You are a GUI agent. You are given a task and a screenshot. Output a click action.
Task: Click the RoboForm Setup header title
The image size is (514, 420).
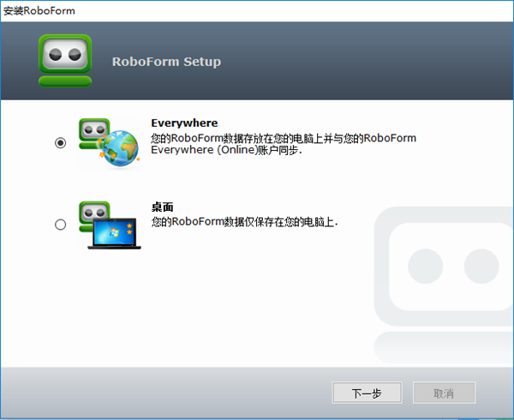[x=166, y=62]
